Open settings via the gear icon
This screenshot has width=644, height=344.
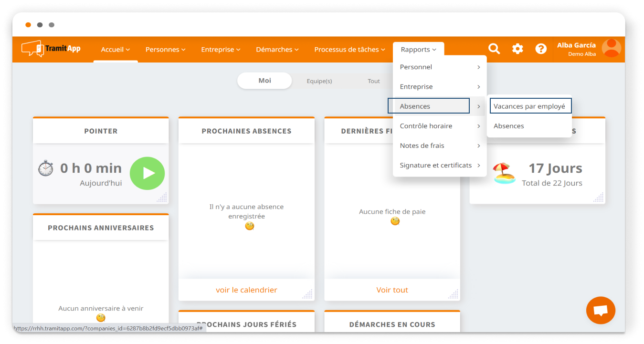[517, 49]
